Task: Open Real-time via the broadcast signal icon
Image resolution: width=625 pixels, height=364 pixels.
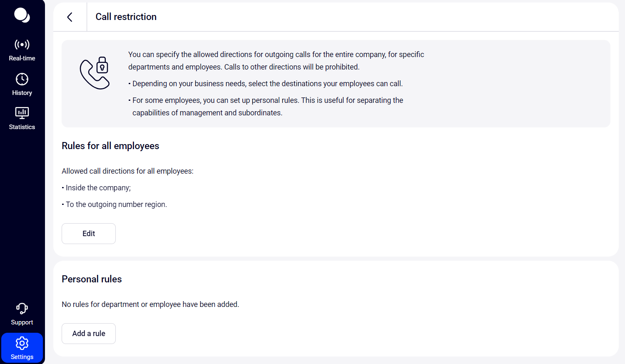Action: click(x=22, y=45)
